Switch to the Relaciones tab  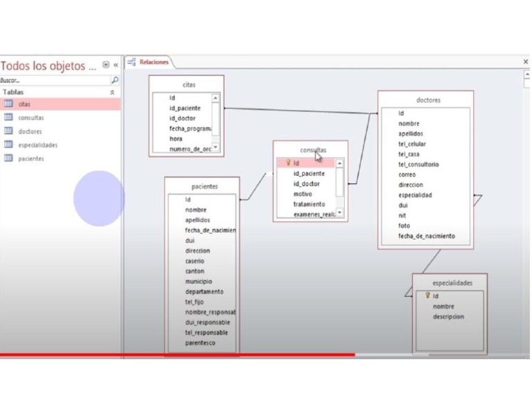pyautogui.click(x=149, y=62)
